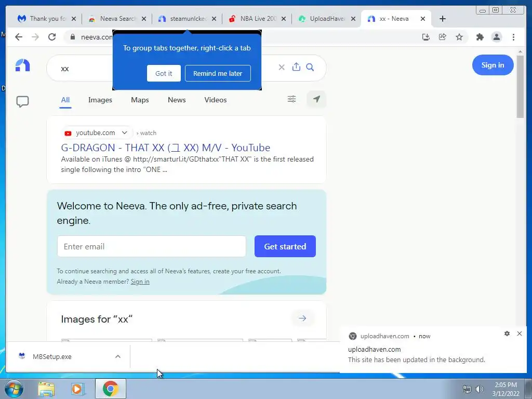The width and height of the screenshot is (532, 399).
Task: Go back to the previous page
Action: click(19, 37)
